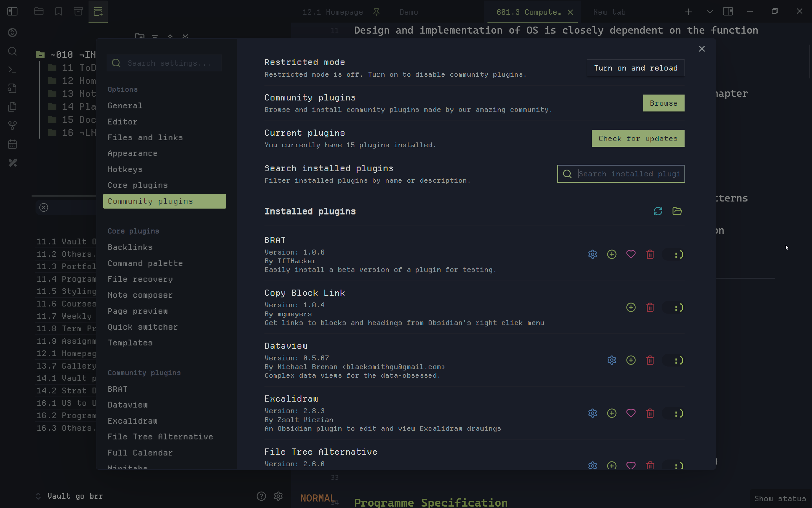Open hotkeys plus icon for BRAT
This screenshot has height=508, width=812.
point(612,254)
